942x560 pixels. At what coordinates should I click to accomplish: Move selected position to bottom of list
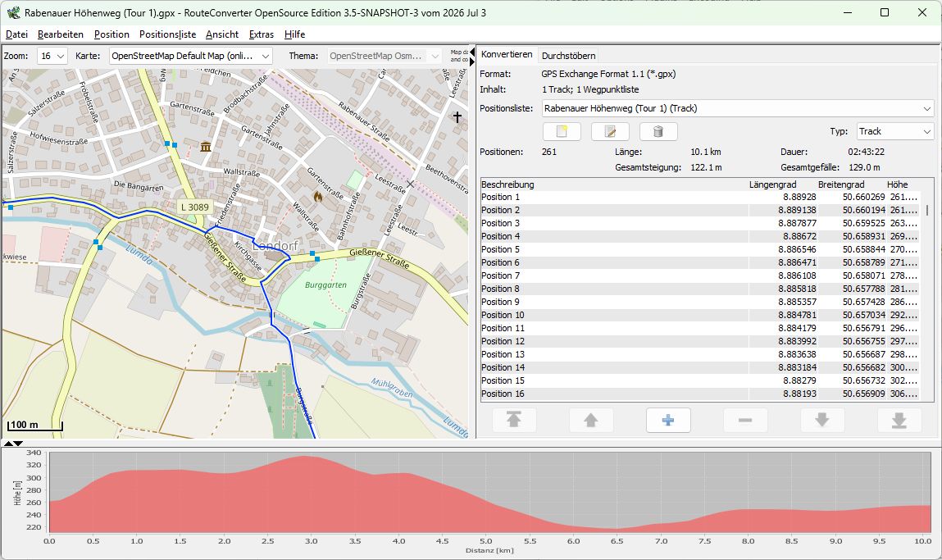tap(899, 420)
